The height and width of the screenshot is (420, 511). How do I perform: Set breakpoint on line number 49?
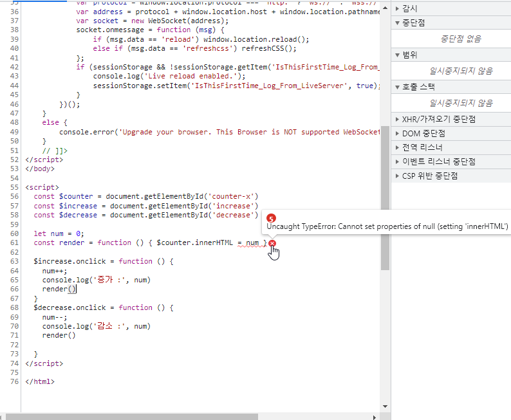(14, 132)
